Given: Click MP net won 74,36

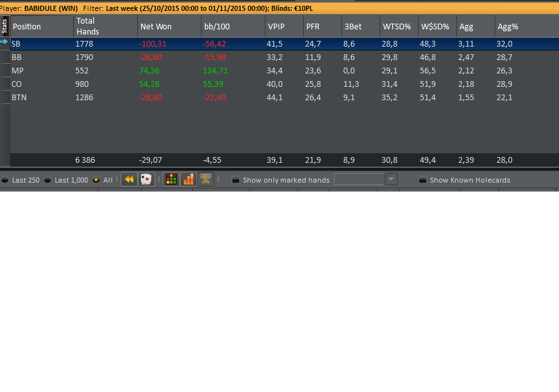Looking at the screenshot, I should pyautogui.click(x=149, y=71).
